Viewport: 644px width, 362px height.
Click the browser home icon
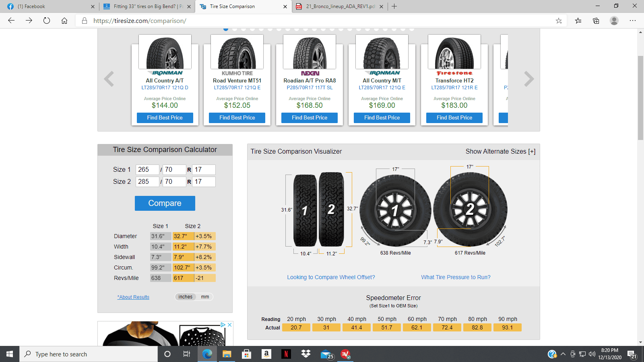point(64,21)
